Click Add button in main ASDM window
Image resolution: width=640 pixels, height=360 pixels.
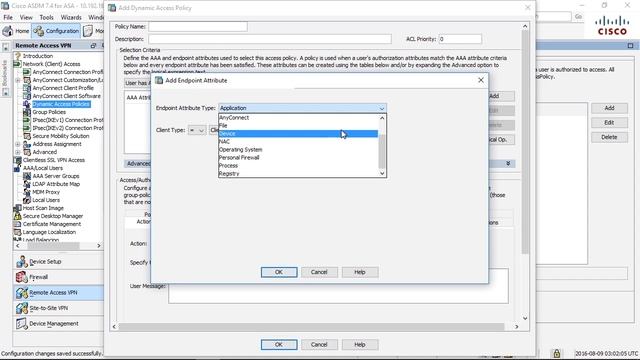(609, 108)
